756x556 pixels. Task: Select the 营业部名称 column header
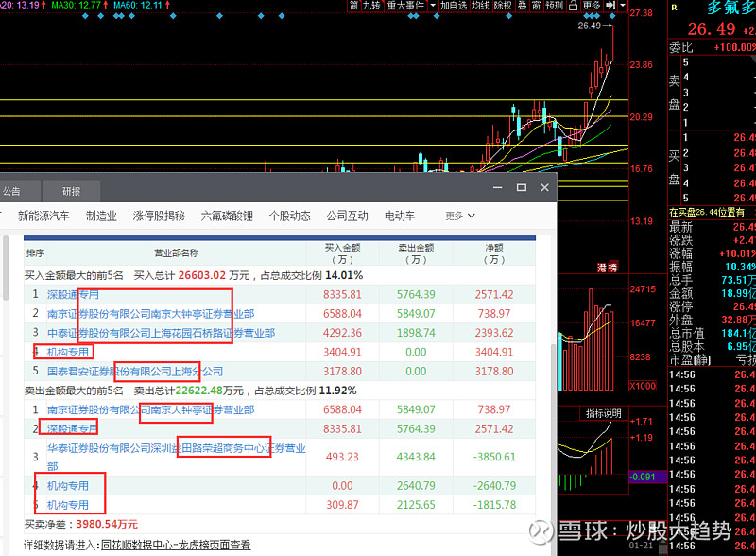point(176,252)
